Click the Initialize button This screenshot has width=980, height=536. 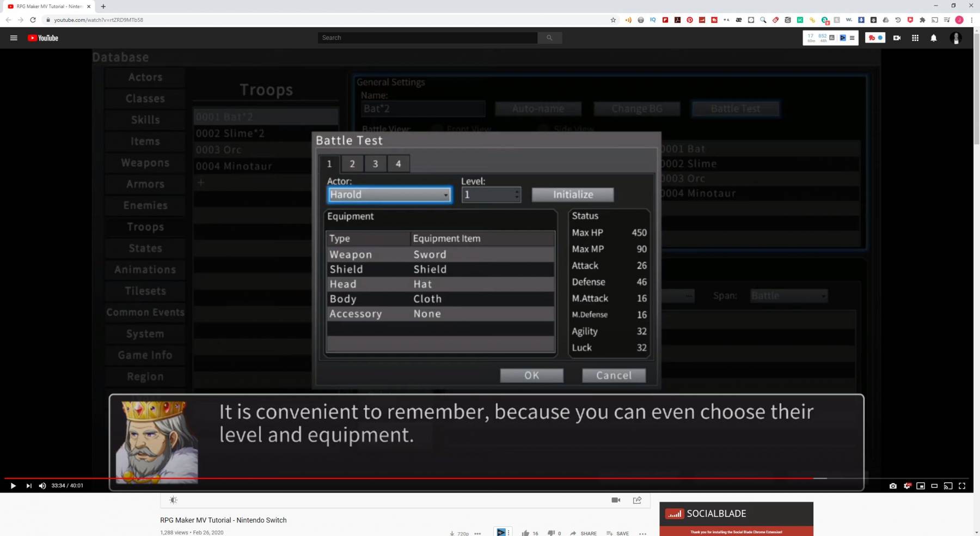573,194
